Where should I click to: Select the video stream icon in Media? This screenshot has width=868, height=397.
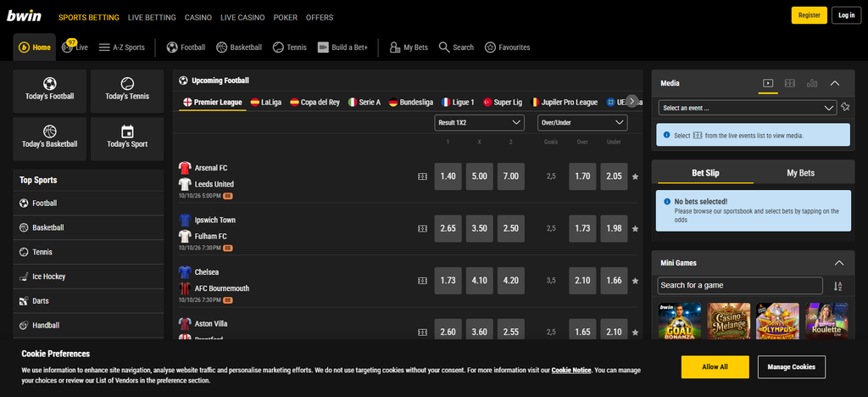[x=768, y=83]
